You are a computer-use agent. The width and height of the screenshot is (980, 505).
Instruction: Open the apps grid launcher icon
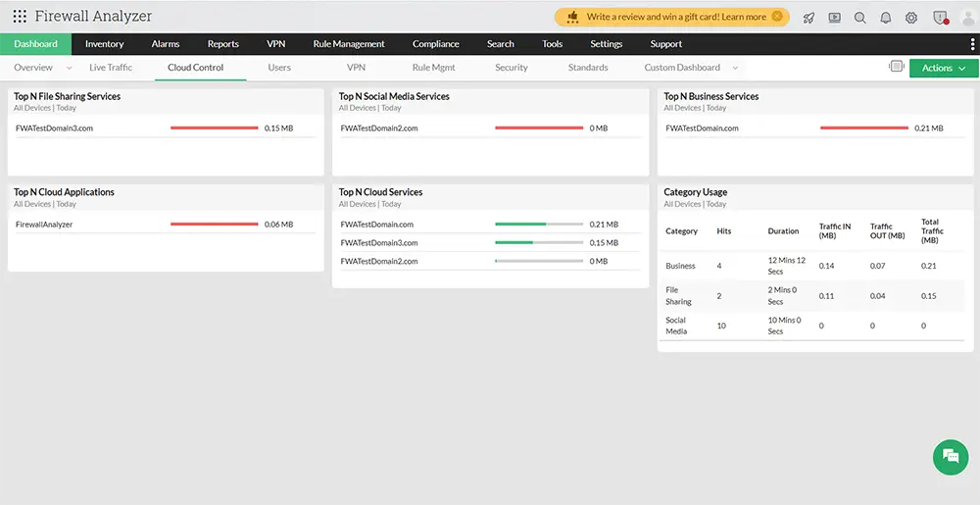[20, 17]
